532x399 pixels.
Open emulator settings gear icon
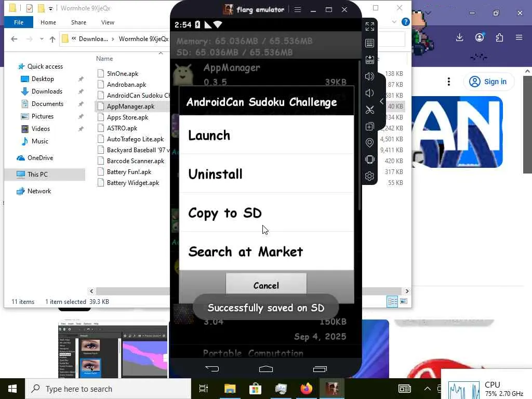(x=370, y=176)
